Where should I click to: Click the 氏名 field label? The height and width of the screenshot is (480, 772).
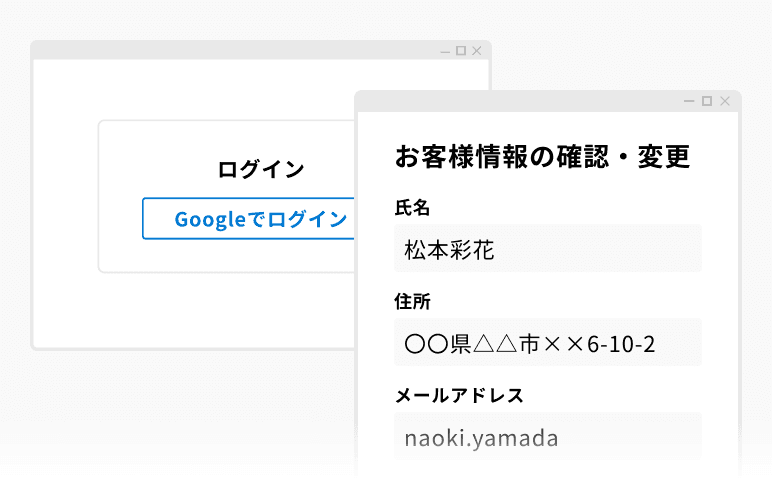pos(412,208)
